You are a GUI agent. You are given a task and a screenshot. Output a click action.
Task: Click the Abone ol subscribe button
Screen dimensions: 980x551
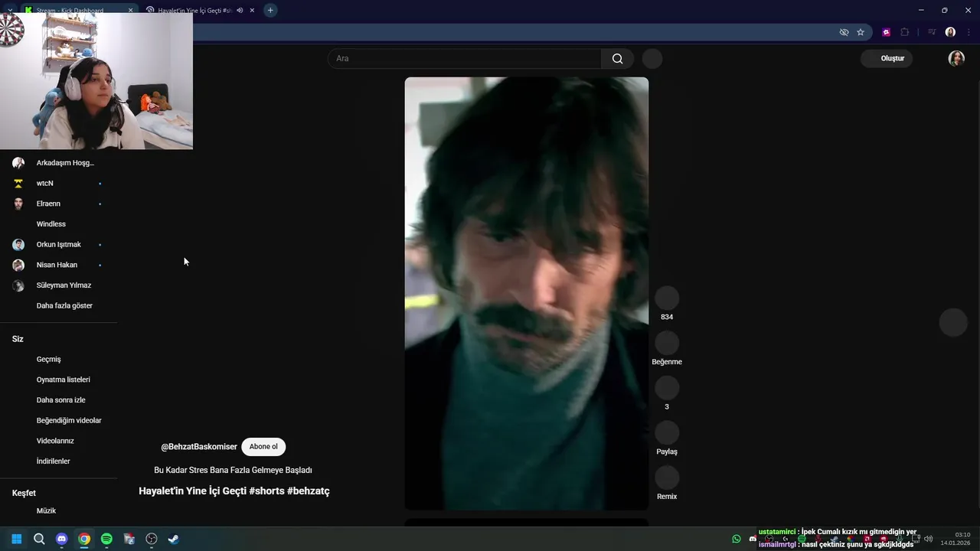pyautogui.click(x=263, y=447)
